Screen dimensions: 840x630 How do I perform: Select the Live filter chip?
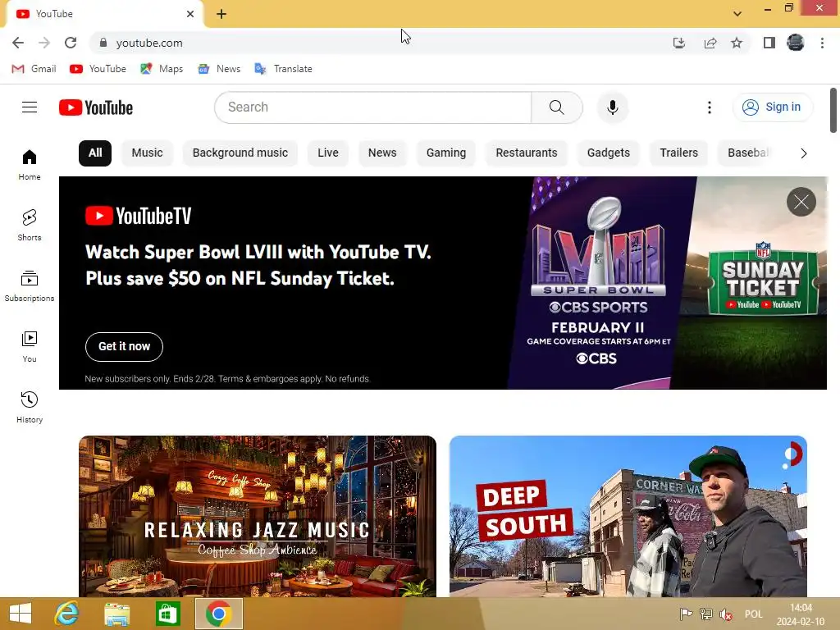pyautogui.click(x=328, y=153)
